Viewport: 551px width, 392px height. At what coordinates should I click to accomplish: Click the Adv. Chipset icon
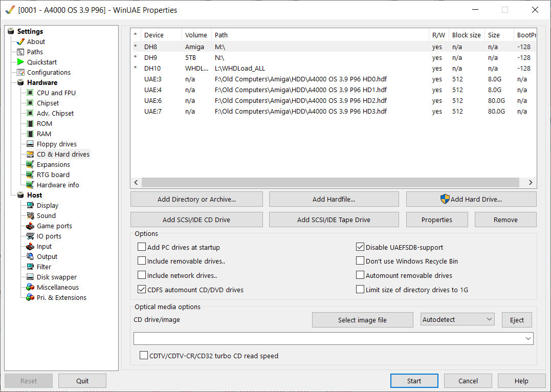click(30, 113)
